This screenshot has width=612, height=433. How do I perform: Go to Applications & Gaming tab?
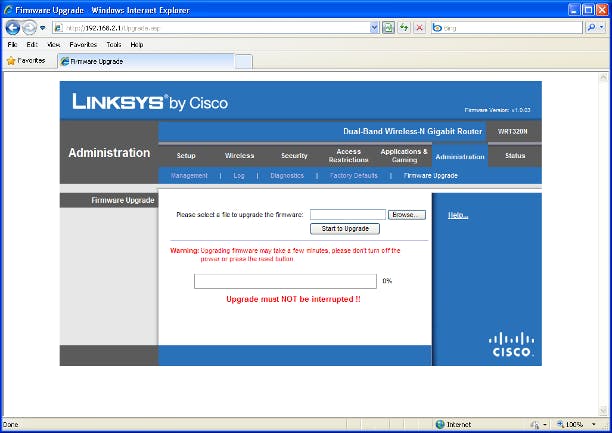pos(404,156)
